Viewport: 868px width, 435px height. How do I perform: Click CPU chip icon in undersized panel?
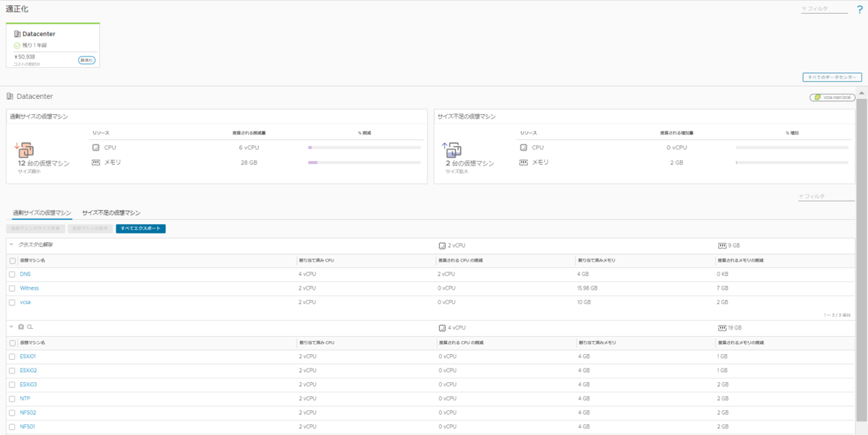(x=524, y=147)
